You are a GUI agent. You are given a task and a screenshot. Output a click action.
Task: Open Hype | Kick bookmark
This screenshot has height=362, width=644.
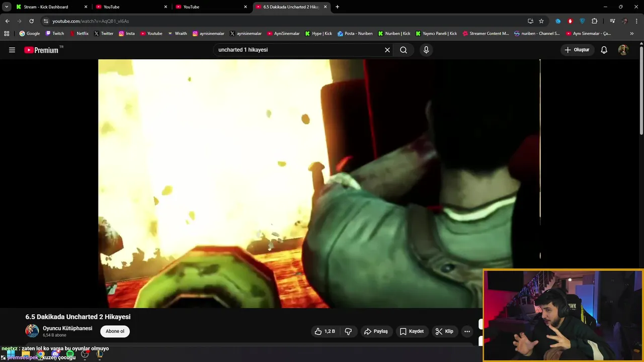click(x=318, y=34)
